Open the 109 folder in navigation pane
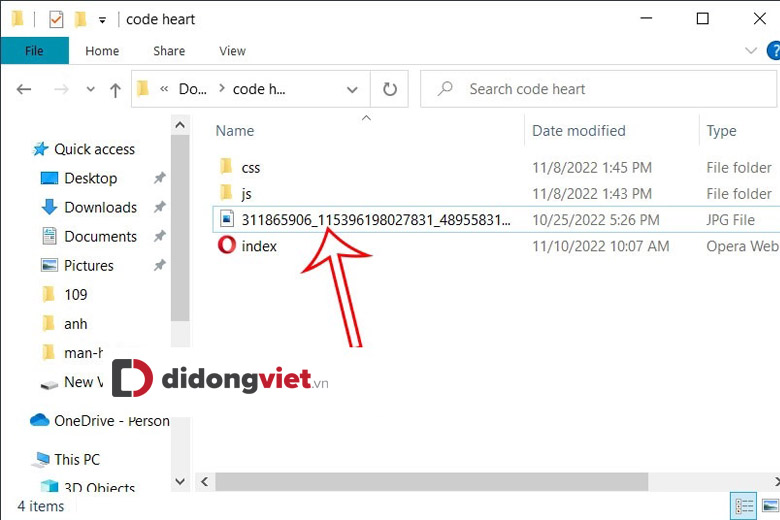780x520 pixels. coord(76,295)
